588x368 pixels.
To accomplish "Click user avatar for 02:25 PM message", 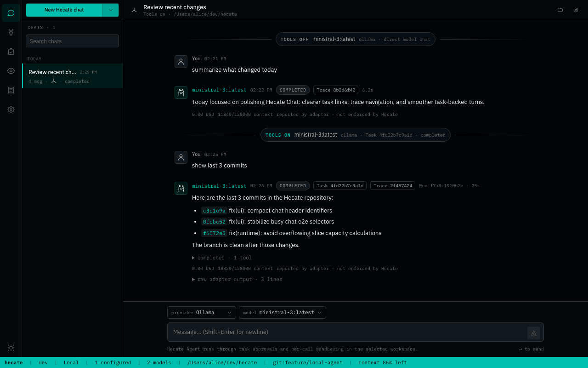I will 181,157.
